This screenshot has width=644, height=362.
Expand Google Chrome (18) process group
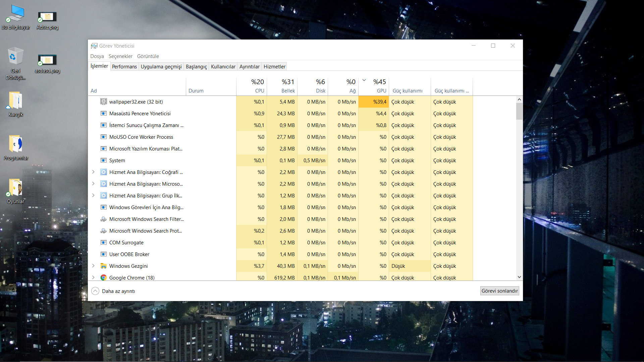[x=93, y=278]
